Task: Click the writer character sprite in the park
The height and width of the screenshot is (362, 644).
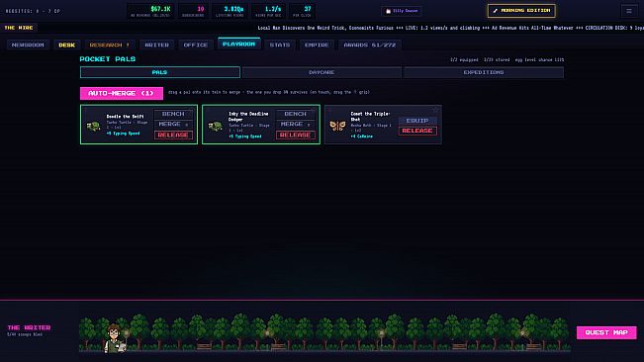Action: click(x=115, y=338)
